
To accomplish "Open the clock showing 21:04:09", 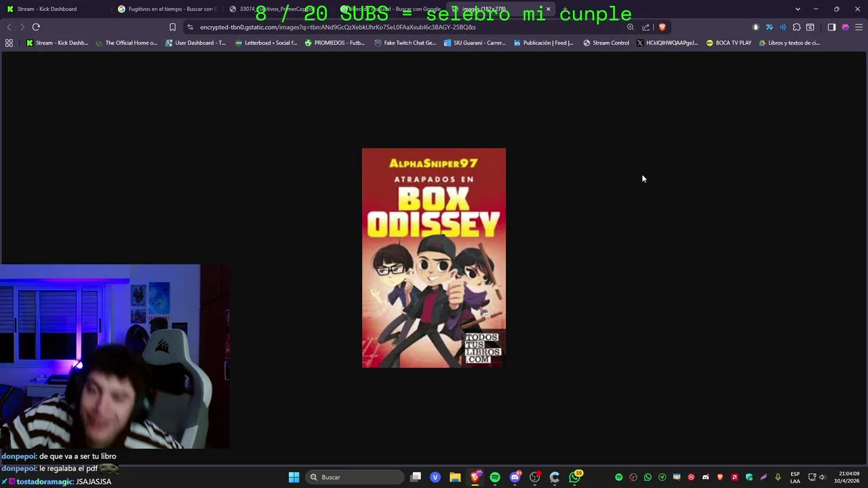I will coord(848,477).
